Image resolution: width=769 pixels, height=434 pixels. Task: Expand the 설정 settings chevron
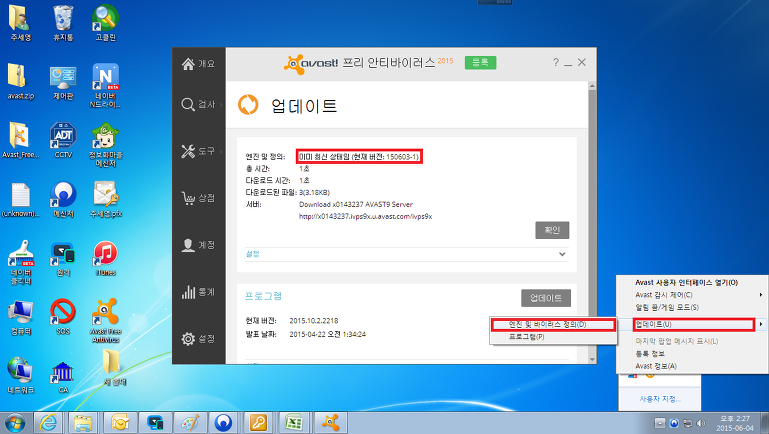[x=562, y=254]
